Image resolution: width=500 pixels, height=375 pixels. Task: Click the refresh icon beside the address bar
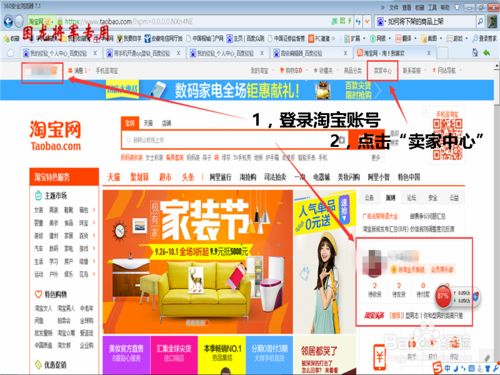(358, 22)
